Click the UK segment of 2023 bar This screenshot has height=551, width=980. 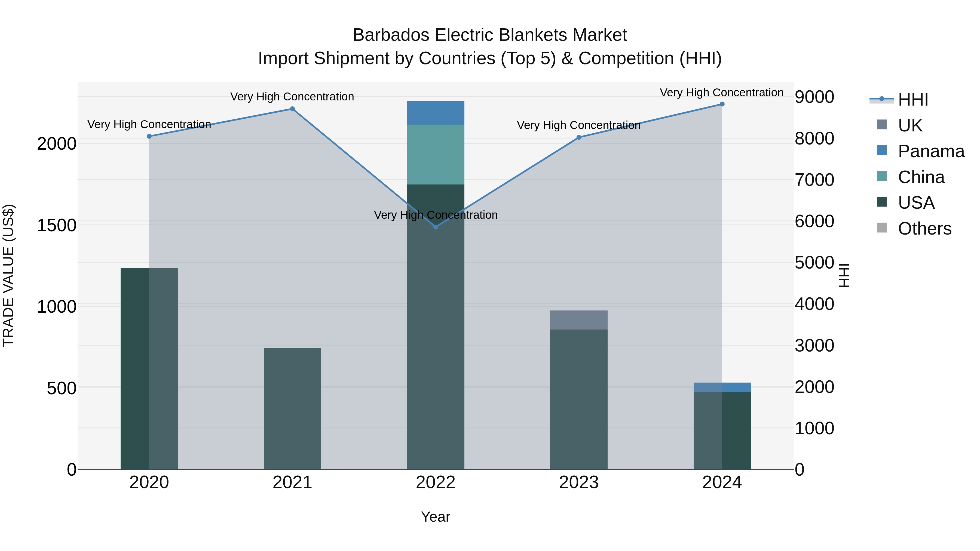(579, 320)
